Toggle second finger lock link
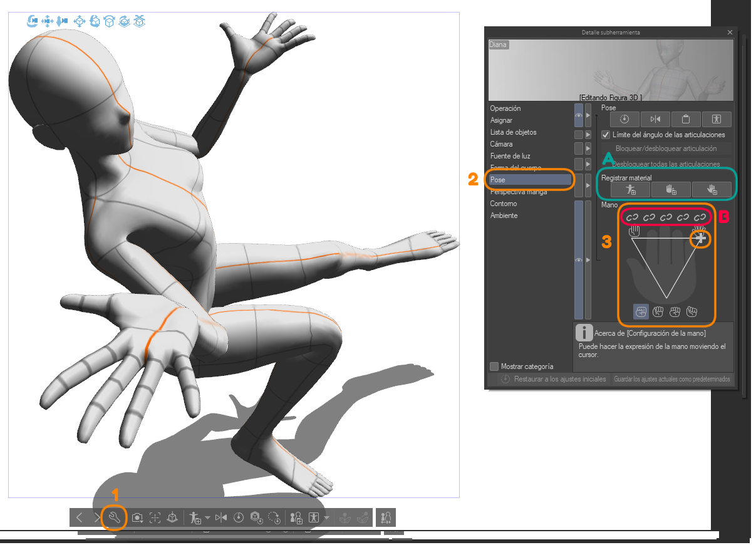The image size is (756, 545). point(649,217)
